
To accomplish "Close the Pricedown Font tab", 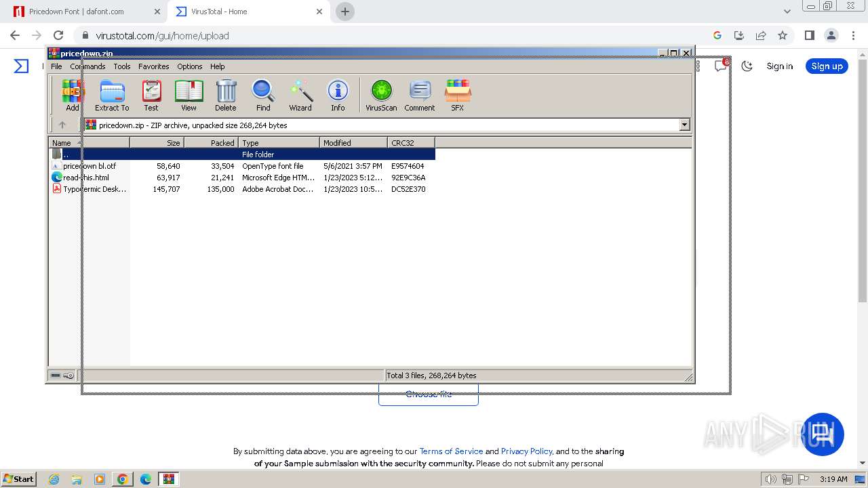I will click(x=157, y=12).
